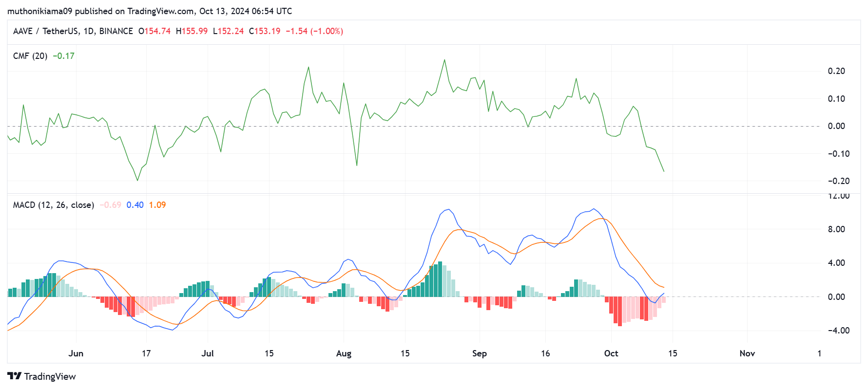Click the pink histogram value -0.69
Viewport: 868px width, 389px height.
click(x=111, y=205)
